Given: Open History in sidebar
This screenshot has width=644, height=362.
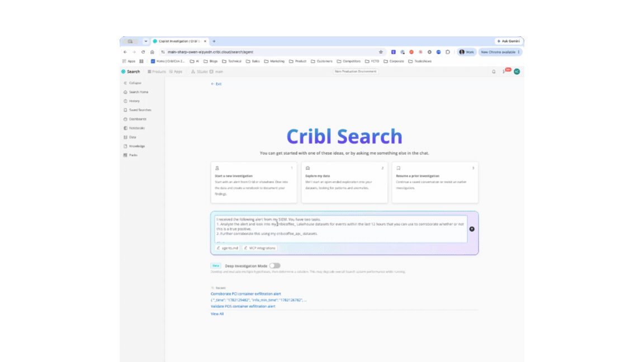Looking at the screenshot, I should pos(132,101).
